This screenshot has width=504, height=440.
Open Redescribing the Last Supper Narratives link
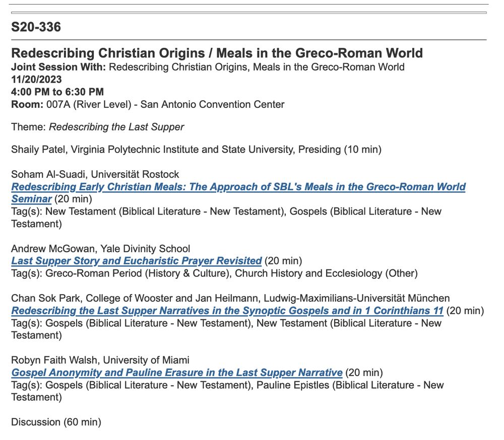pos(227,311)
